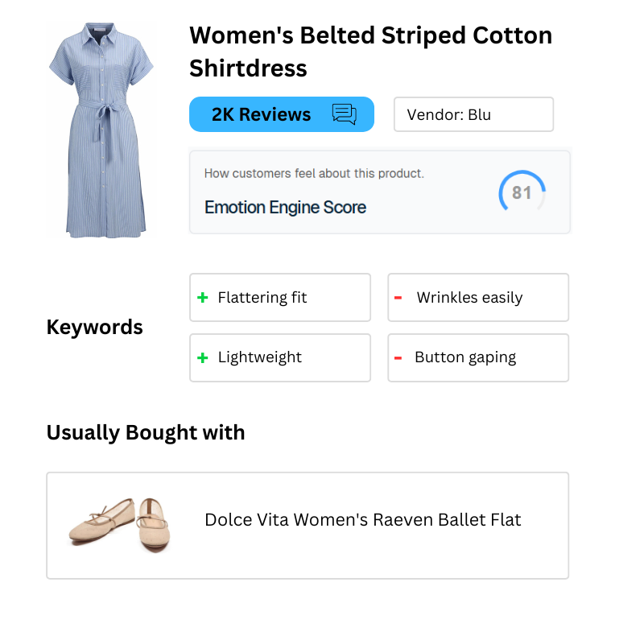Click 'How customers feel about this product' text

314,173
